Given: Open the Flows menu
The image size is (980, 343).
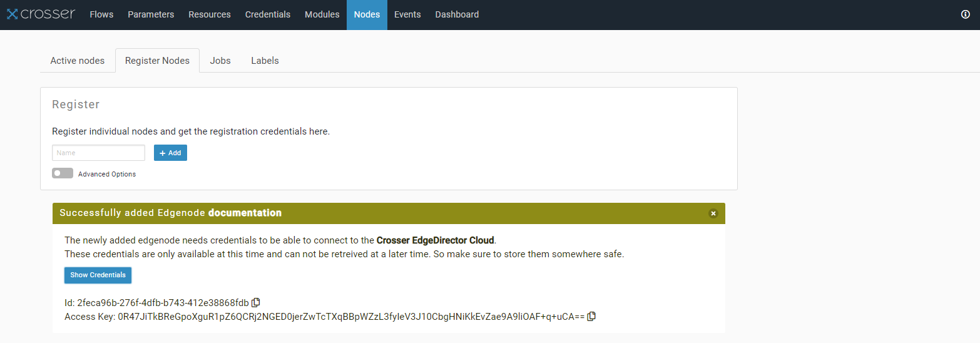Looking at the screenshot, I should click(101, 14).
